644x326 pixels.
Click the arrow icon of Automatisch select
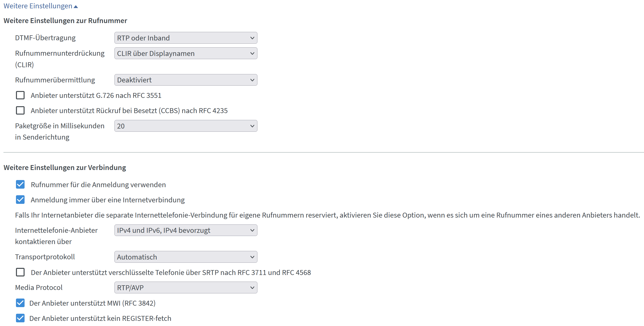252,257
